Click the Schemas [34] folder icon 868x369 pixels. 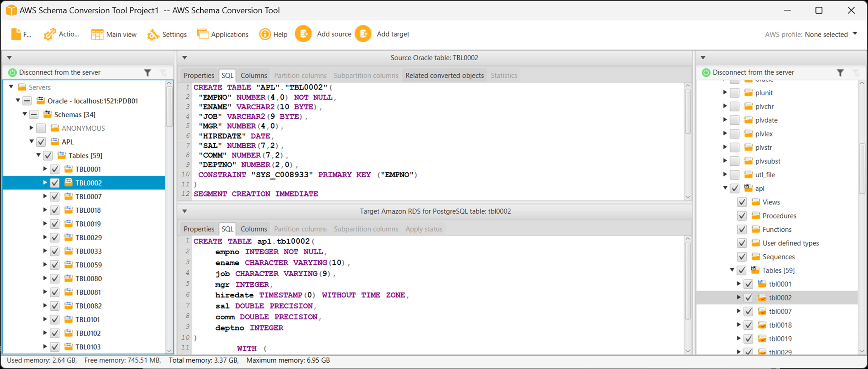click(48, 114)
